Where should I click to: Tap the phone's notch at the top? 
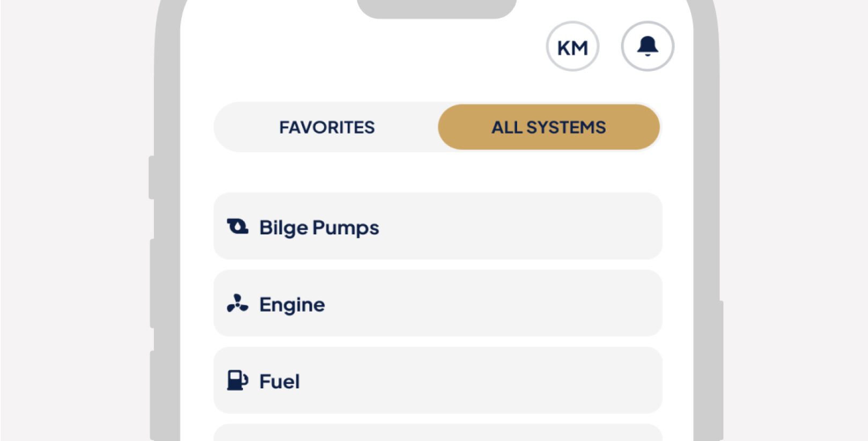pos(437,9)
